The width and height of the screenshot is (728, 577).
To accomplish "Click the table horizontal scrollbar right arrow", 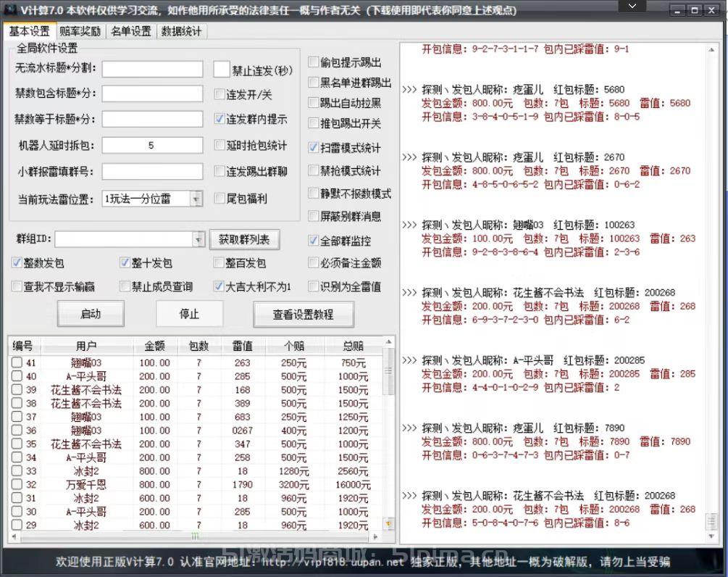I will click(x=376, y=536).
